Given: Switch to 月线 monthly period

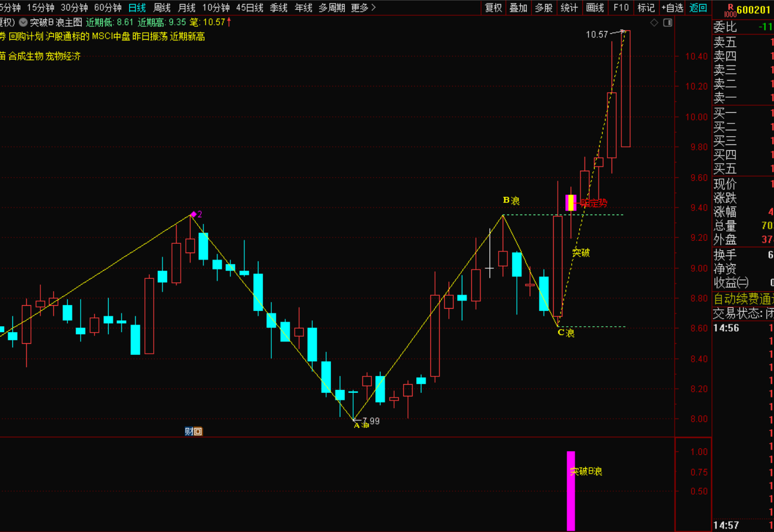Looking at the screenshot, I should point(186,8).
